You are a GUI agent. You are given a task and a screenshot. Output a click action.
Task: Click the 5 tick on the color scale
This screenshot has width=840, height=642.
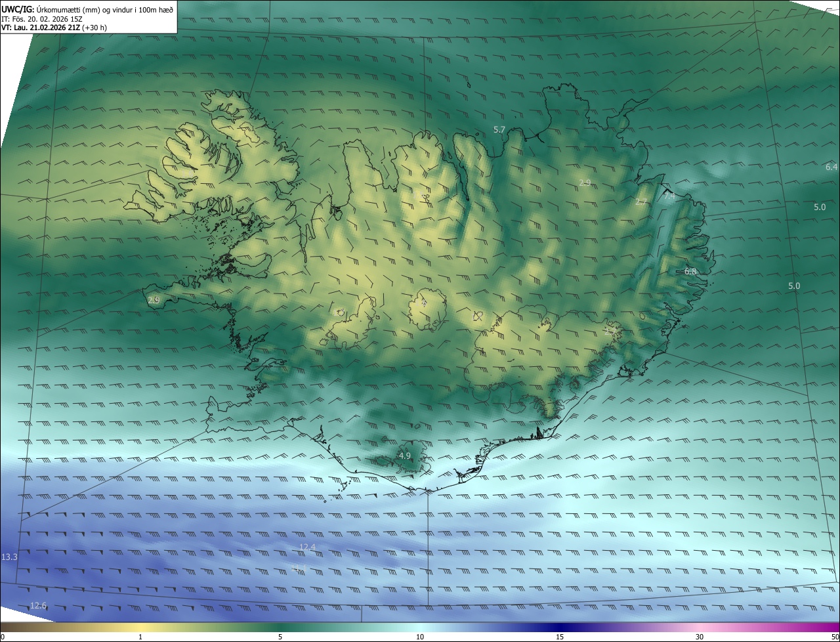click(x=280, y=637)
